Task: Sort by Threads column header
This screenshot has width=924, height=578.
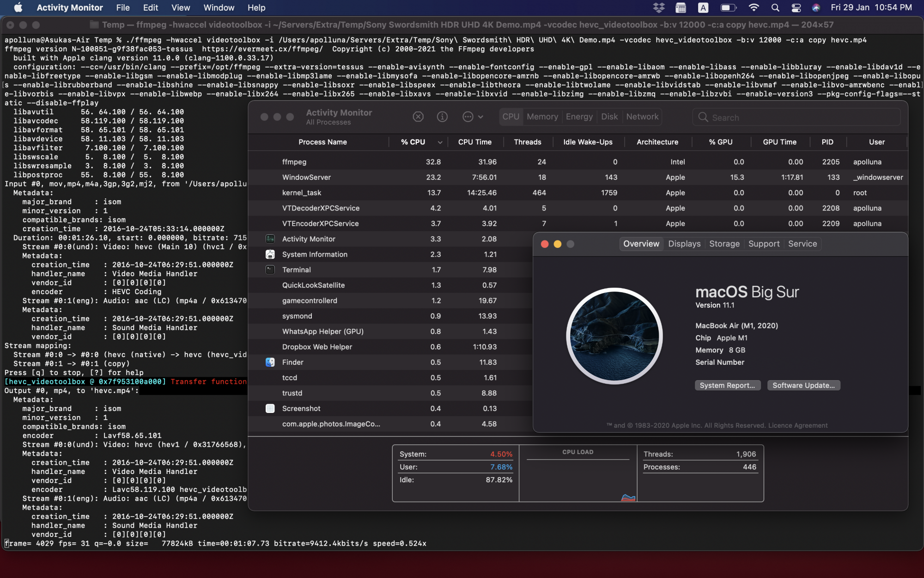Action: click(527, 142)
